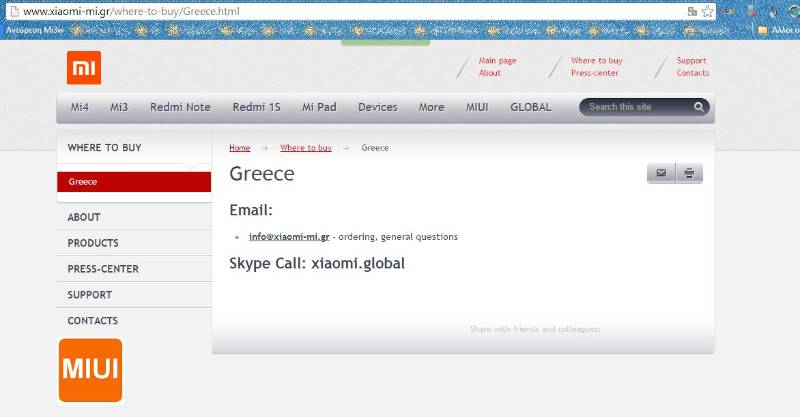This screenshot has height=417, width=800.
Task: Open the Mi Pad menu item
Action: [319, 107]
